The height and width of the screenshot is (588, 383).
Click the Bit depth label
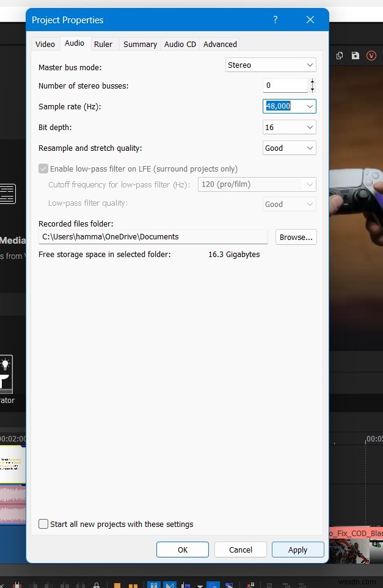pos(55,127)
